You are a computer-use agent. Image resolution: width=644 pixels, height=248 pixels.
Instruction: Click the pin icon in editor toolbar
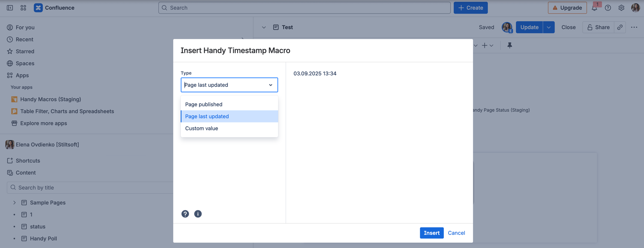tap(509, 45)
